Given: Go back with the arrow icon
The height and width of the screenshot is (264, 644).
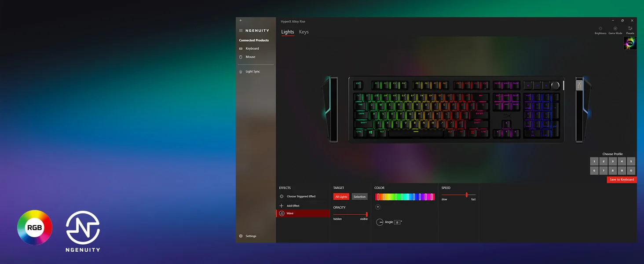Looking at the screenshot, I should coord(241,20).
